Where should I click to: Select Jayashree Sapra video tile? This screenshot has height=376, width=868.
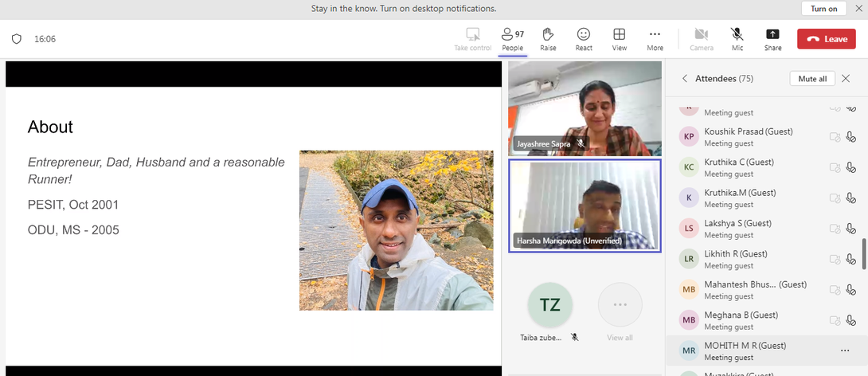tap(585, 108)
